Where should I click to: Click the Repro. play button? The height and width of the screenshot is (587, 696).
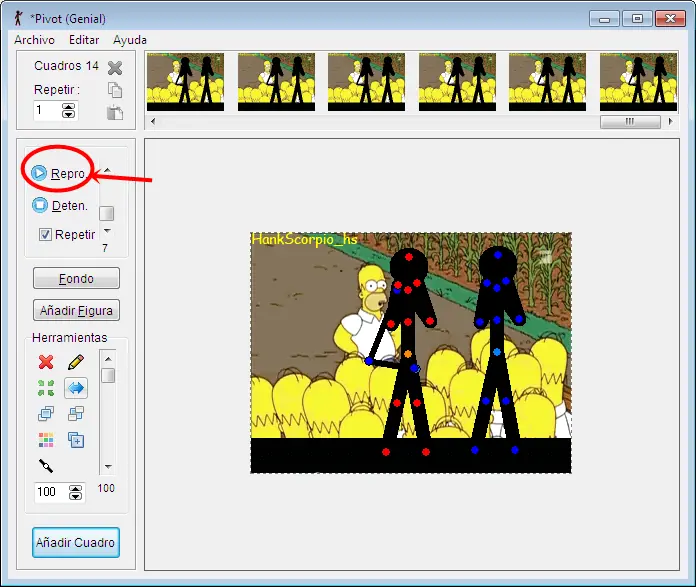pos(58,173)
